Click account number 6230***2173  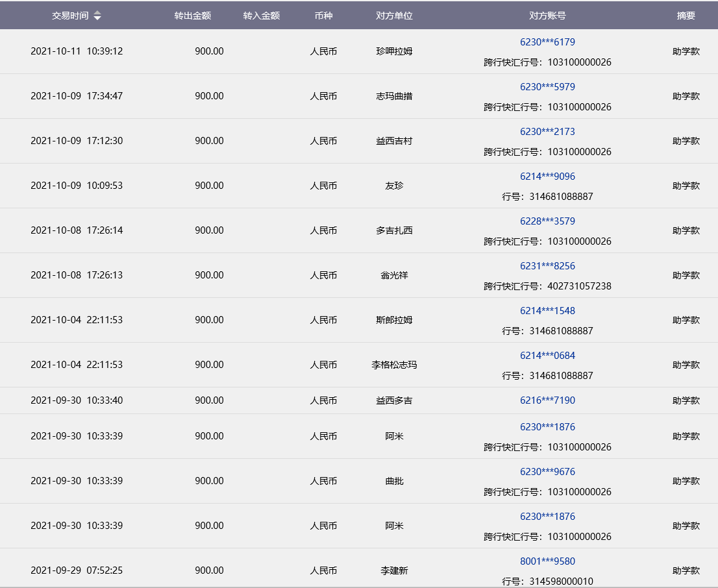tap(547, 132)
